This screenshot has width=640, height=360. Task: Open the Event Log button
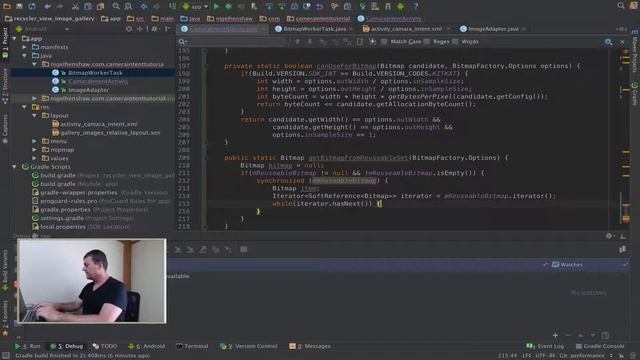point(545,346)
